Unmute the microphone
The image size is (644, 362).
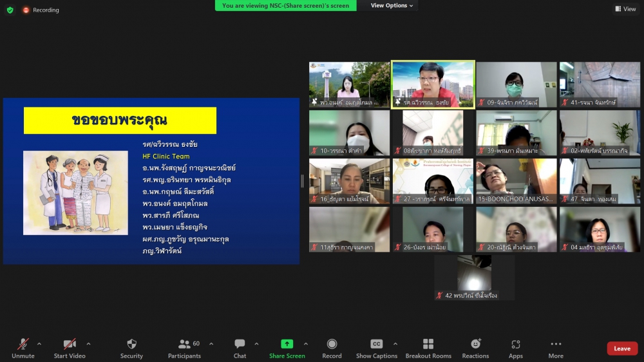[x=23, y=345]
